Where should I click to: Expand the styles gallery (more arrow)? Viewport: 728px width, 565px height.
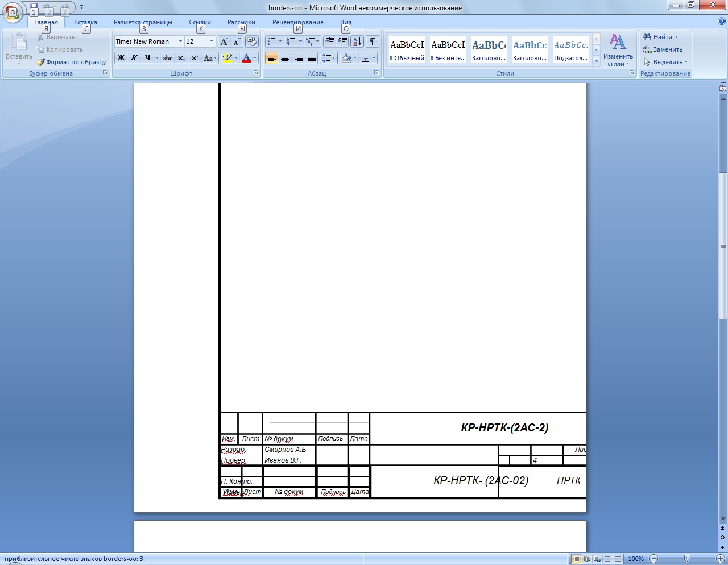click(x=596, y=61)
